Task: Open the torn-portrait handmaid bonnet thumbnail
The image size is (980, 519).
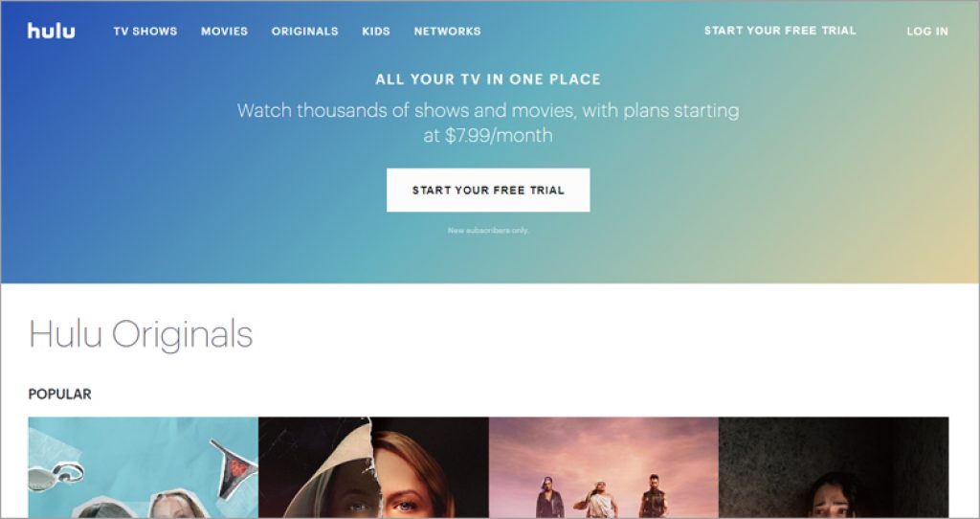Action: (374, 467)
